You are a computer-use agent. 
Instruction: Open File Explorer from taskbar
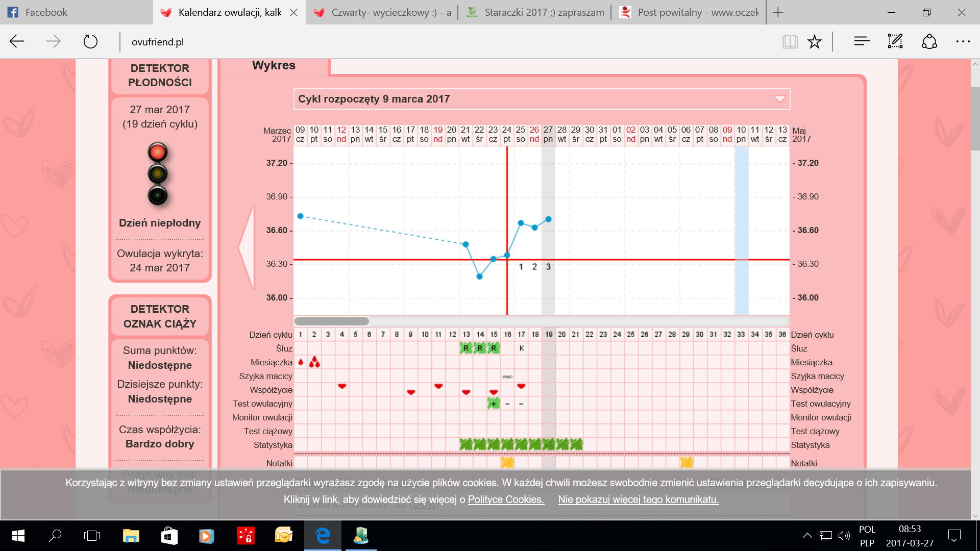[x=131, y=536]
